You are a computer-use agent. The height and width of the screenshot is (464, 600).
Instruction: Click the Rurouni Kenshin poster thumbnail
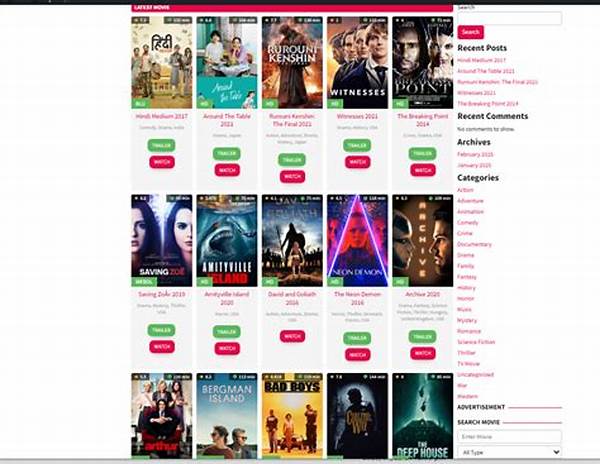coord(292,63)
